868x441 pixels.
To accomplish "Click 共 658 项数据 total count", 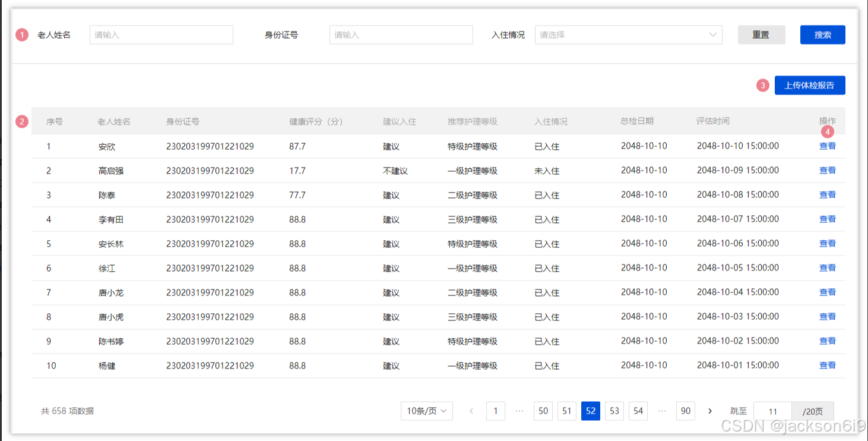I will point(67,411).
